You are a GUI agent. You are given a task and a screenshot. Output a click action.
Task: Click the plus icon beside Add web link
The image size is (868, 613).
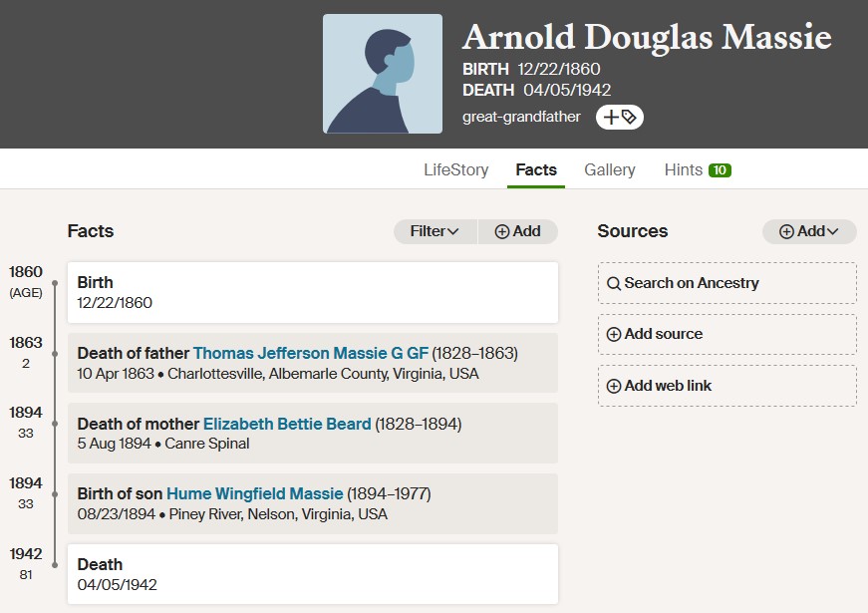tap(613, 386)
